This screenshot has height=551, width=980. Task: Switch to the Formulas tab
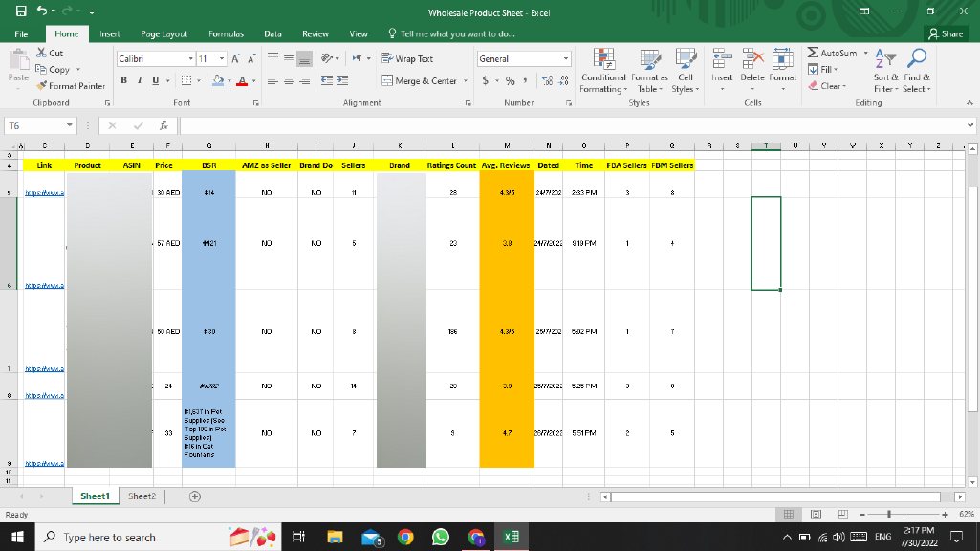(227, 33)
